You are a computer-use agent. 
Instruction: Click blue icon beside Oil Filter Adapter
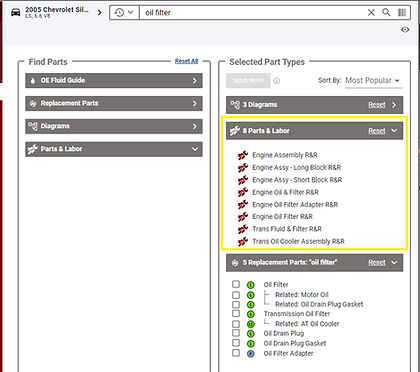pos(251,354)
